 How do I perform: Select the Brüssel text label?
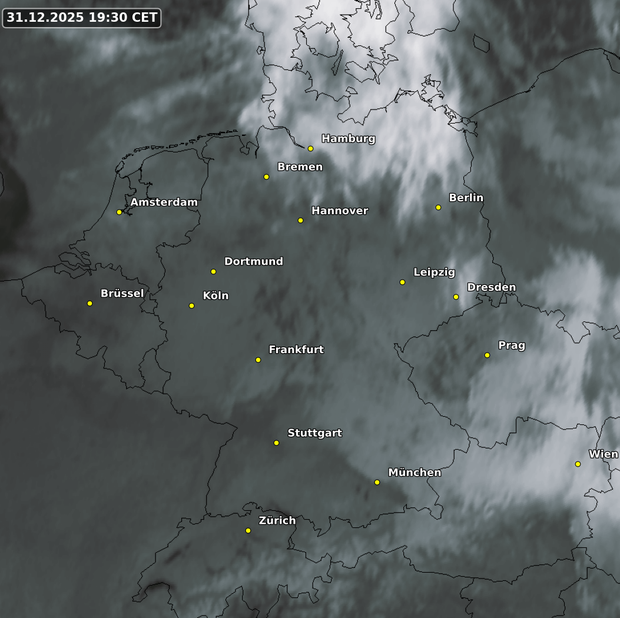tap(122, 294)
